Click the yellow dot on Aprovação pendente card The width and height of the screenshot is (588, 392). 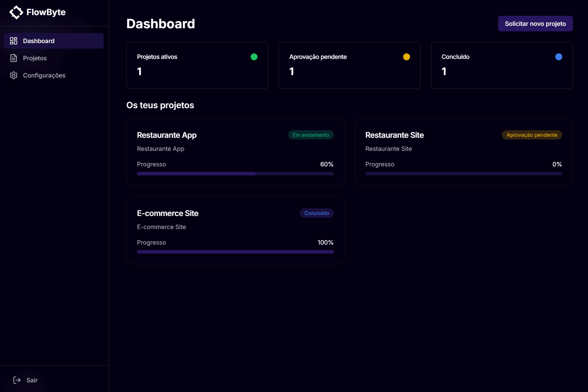407,57
